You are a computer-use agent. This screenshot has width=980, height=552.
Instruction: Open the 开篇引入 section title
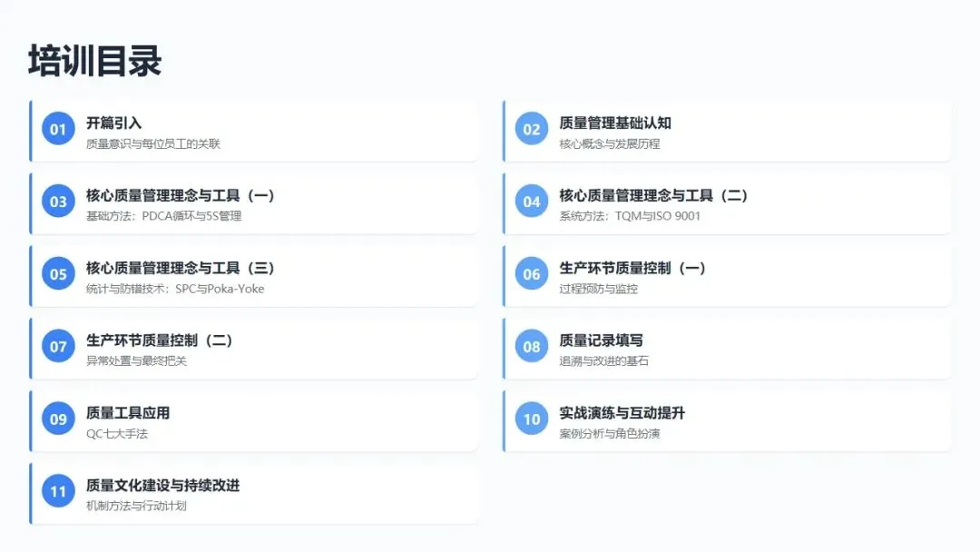pos(113,123)
